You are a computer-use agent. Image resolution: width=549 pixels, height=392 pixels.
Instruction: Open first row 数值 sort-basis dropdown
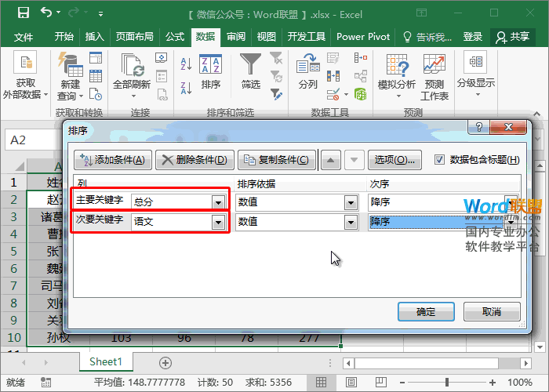pos(351,202)
